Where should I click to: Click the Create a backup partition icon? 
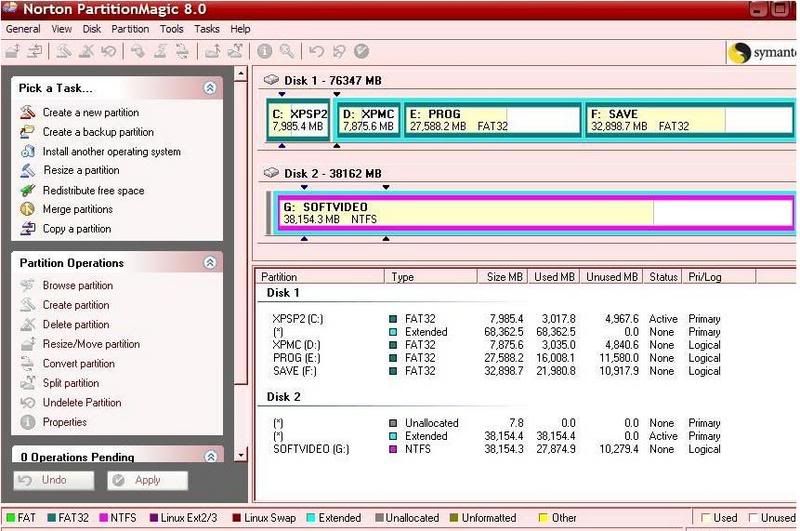pyautogui.click(x=27, y=132)
